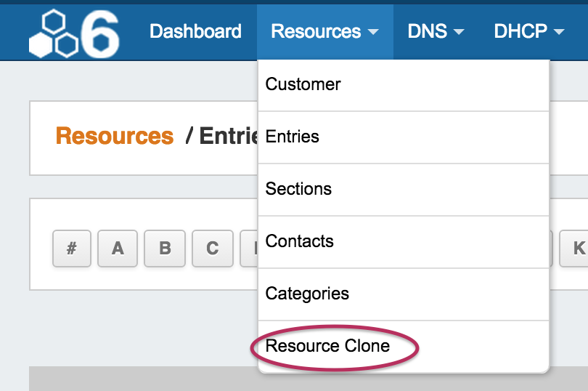Image resolution: width=588 pixels, height=391 pixels.
Task: Filter entries by letter B
Action: (165, 249)
